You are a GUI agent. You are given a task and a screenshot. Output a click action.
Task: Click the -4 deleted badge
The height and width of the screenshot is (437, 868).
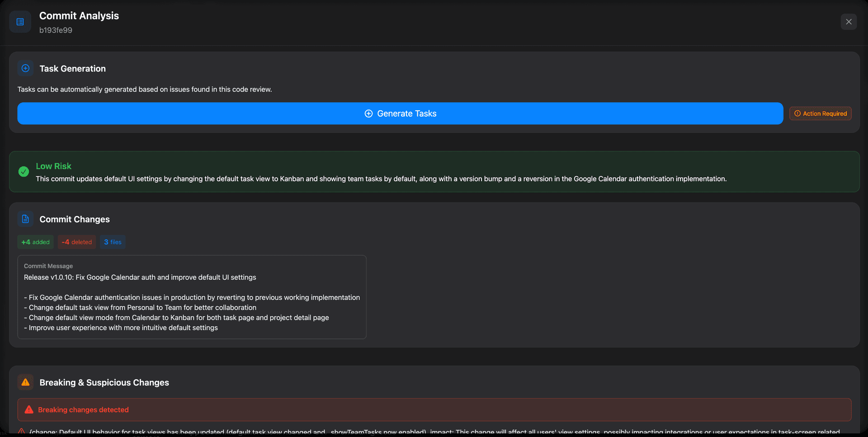pos(77,242)
